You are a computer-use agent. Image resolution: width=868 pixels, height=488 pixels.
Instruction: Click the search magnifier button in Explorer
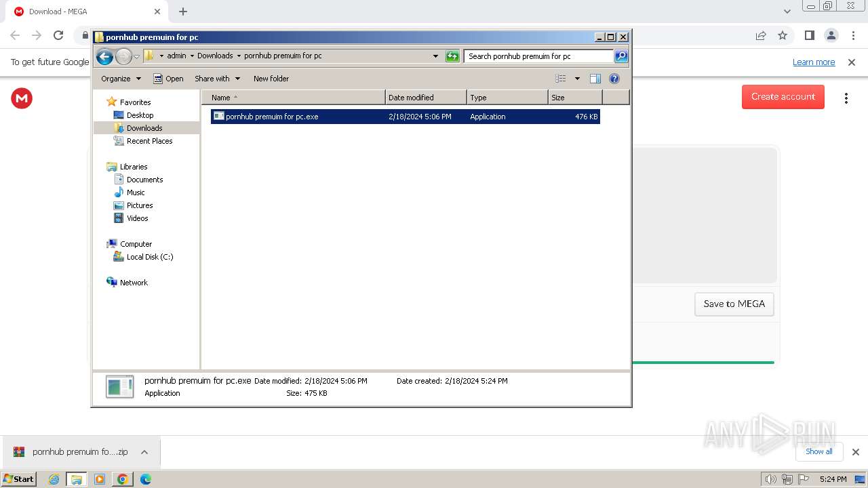pos(621,56)
